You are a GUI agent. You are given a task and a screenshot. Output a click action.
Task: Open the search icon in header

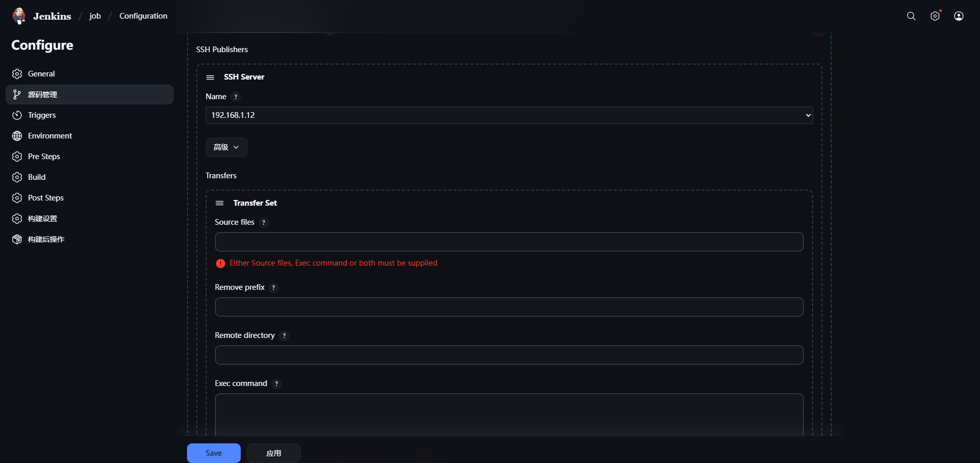[911, 16]
